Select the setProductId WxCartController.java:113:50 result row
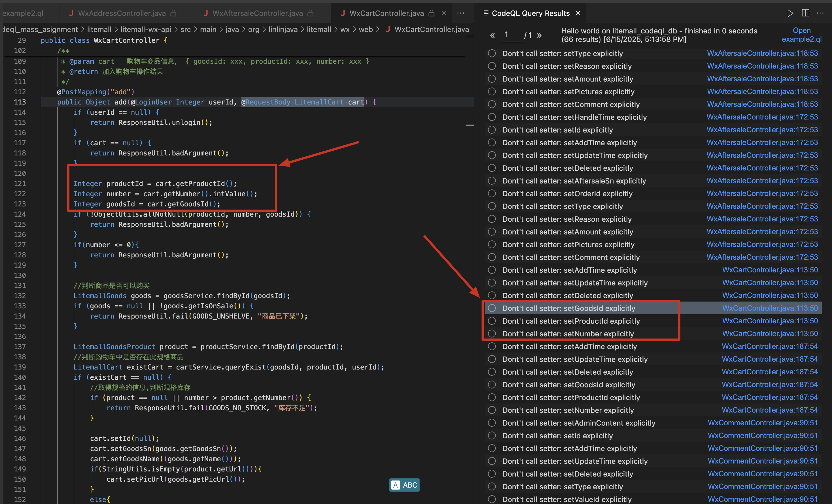Image resolution: width=832 pixels, height=504 pixels. pos(571,321)
